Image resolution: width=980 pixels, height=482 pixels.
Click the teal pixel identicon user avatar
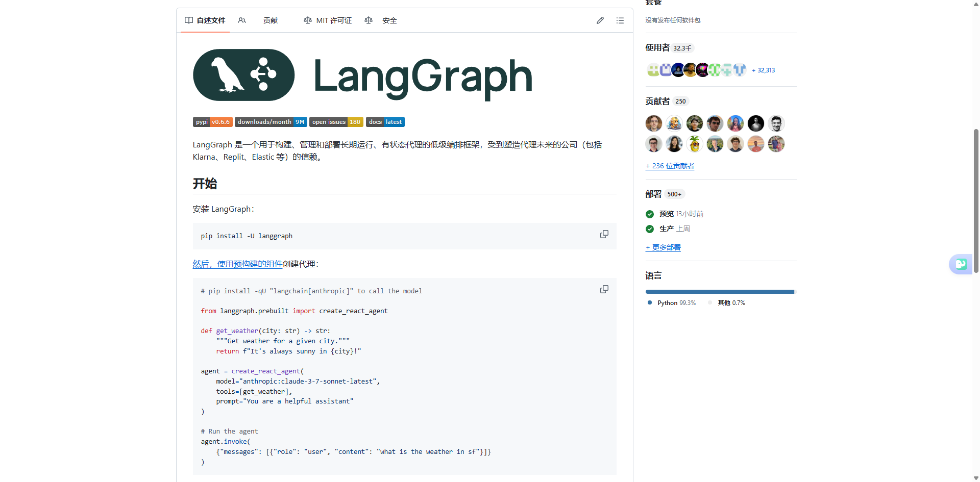click(727, 70)
